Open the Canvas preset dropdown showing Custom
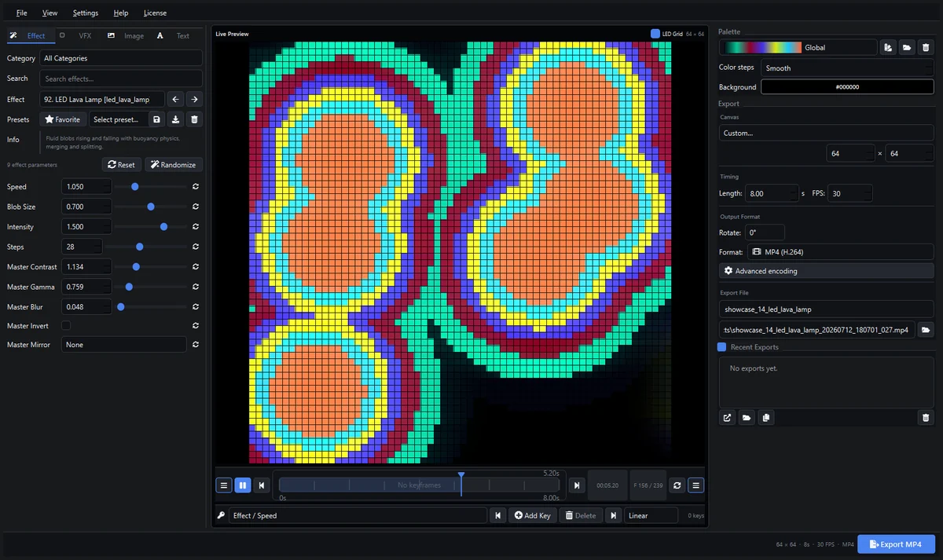Viewport: 943px width, 560px height. 827,133
